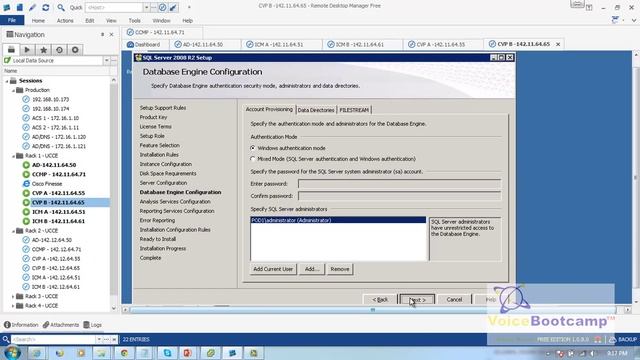Click the Enter password field
Screen dimensions: 640x360
coord(399,184)
